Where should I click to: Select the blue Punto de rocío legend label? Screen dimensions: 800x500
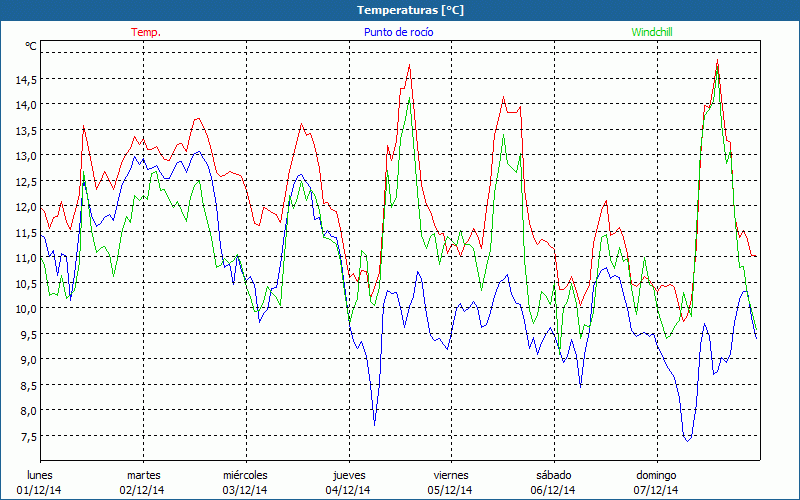tap(398, 32)
